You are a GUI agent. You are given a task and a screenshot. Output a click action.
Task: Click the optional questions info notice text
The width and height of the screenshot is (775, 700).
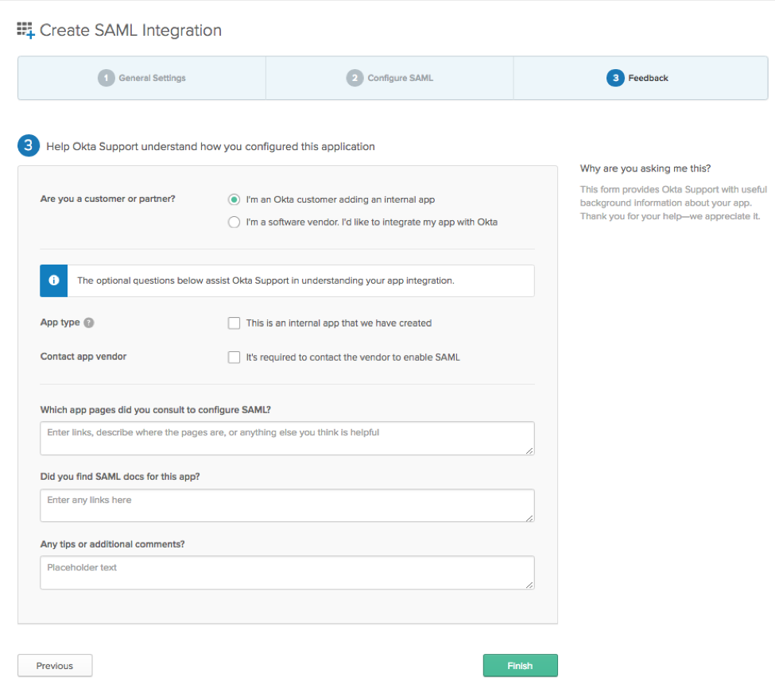[265, 280]
